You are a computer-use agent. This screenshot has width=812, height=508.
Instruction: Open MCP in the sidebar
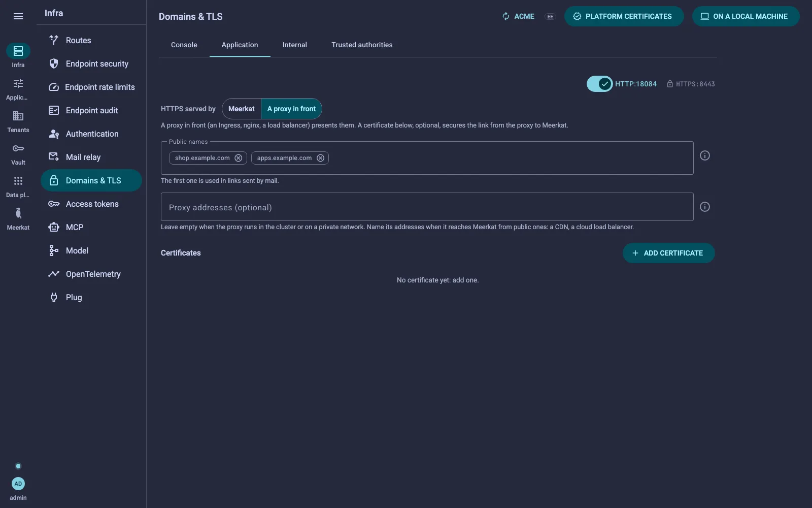tap(91, 227)
